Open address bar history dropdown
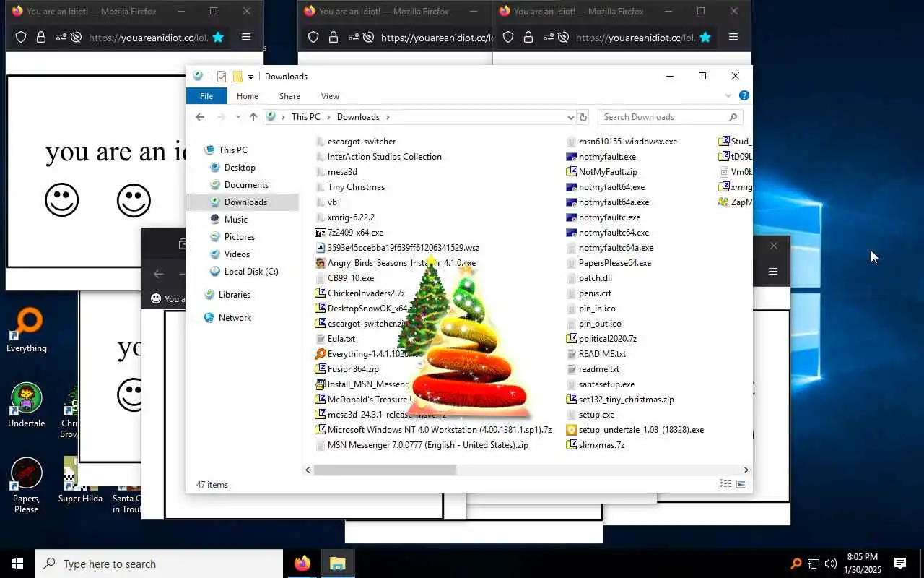This screenshot has width=924, height=578. tap(570, 117)
